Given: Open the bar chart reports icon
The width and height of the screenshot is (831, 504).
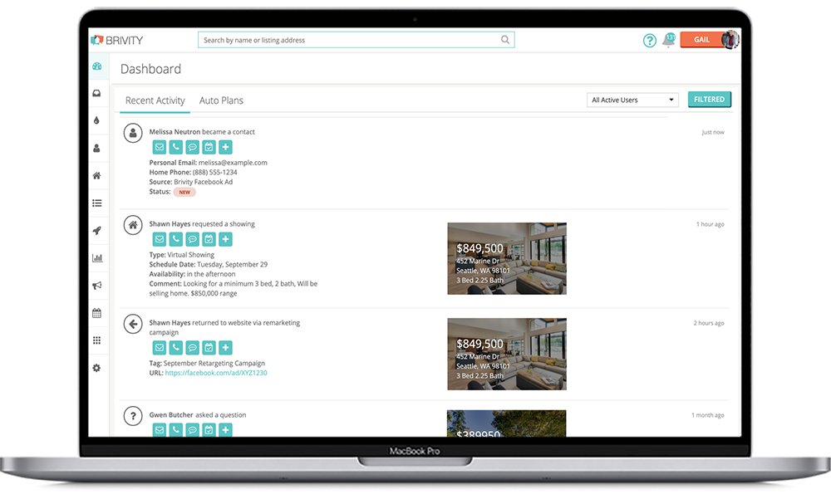Looking at the screenshot, I should [x=96, y=258].
